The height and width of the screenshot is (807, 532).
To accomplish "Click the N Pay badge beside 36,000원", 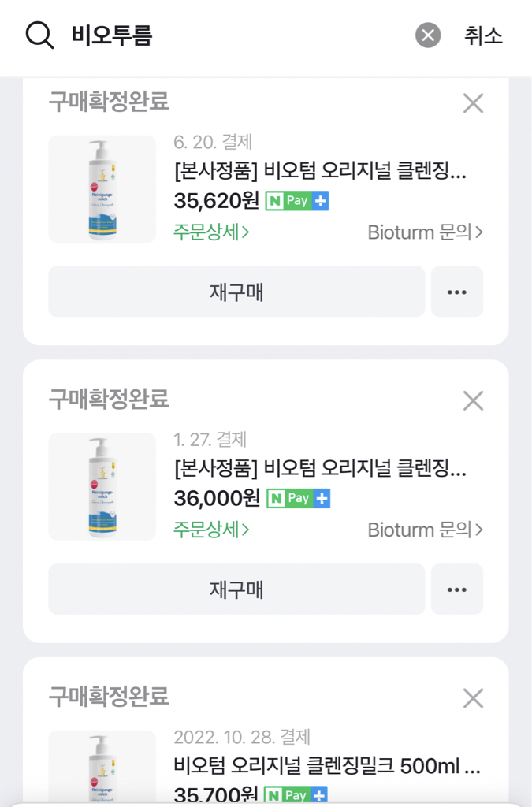I will point(298,498).
